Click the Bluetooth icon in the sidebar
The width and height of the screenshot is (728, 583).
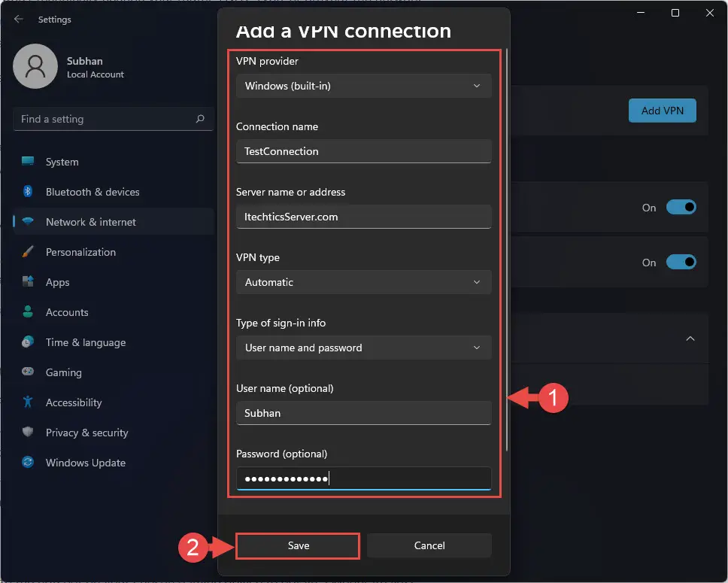28,191
